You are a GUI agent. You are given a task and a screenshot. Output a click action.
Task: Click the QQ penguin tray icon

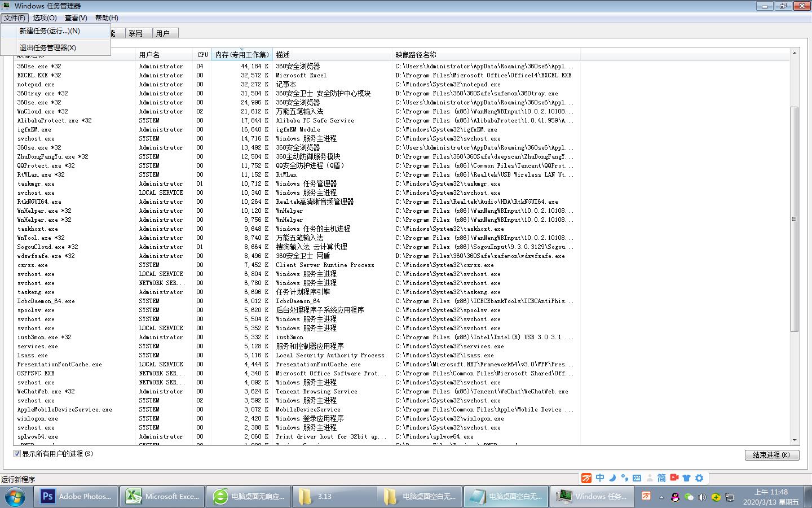(675, 497)
